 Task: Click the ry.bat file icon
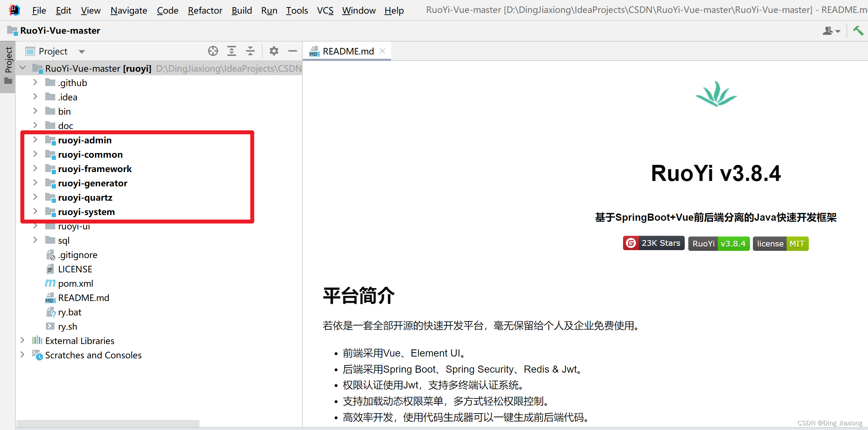click(x=51, y=312)
